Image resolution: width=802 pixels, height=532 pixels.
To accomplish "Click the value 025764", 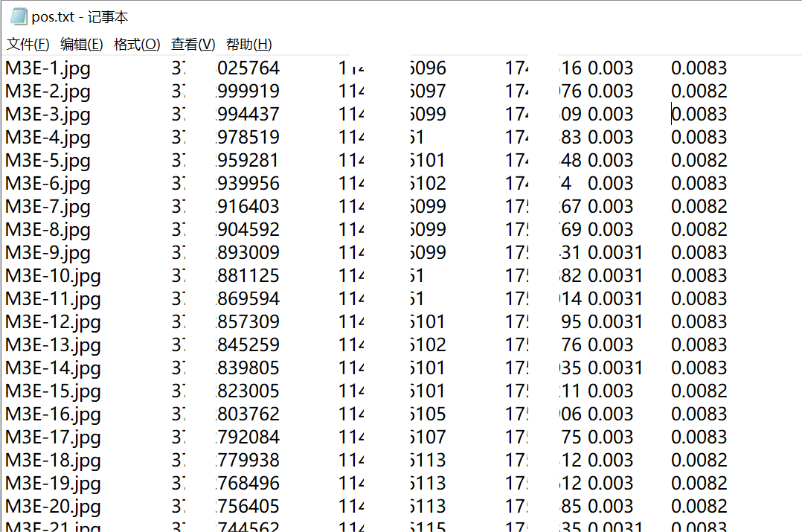I will [248, 68].
